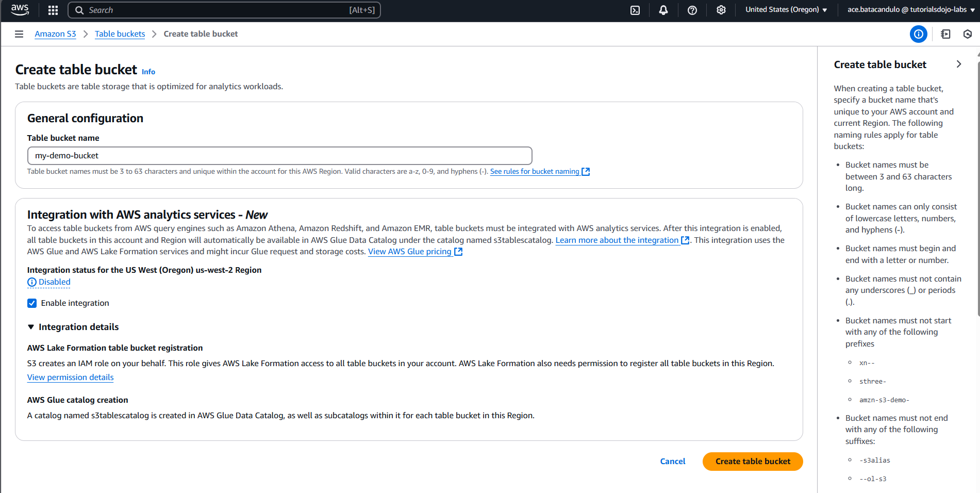Open the AWS home logo
Viewport: 980px width, 493px height.
point(20,10)
